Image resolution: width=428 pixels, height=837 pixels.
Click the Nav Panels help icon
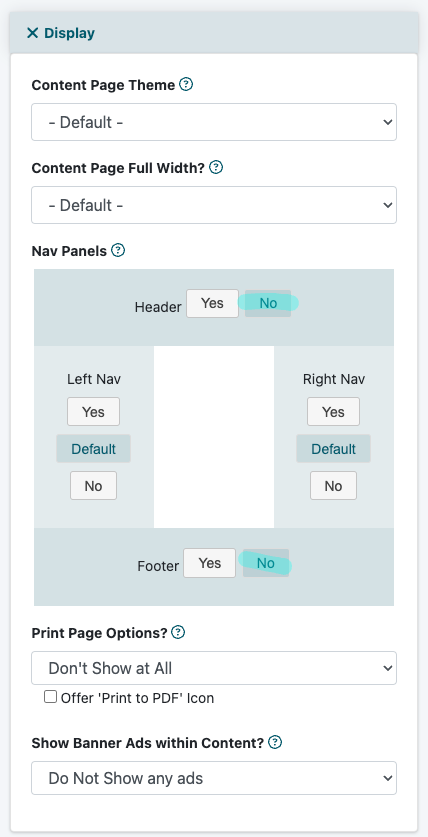coord(118,250)
